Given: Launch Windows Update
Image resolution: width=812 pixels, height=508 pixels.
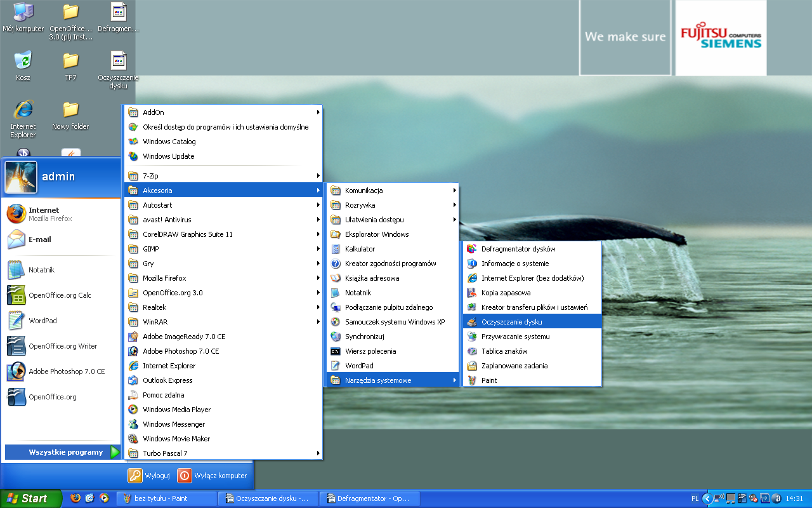Looking at the screenshot, I should tap(223, 156).
